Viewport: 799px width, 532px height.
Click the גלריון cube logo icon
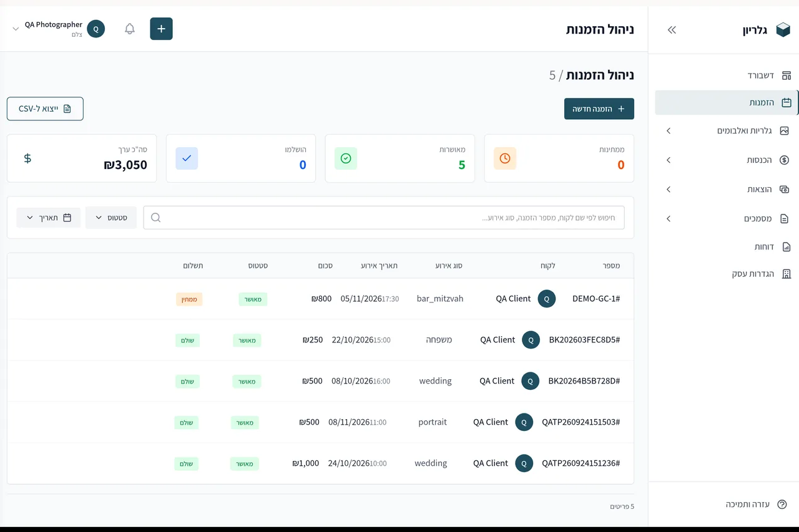coord(783,30)
